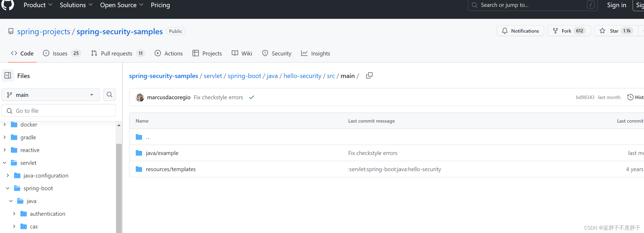Open src in the breadcrumb path
Screen dimensions: 644x233
331,76
